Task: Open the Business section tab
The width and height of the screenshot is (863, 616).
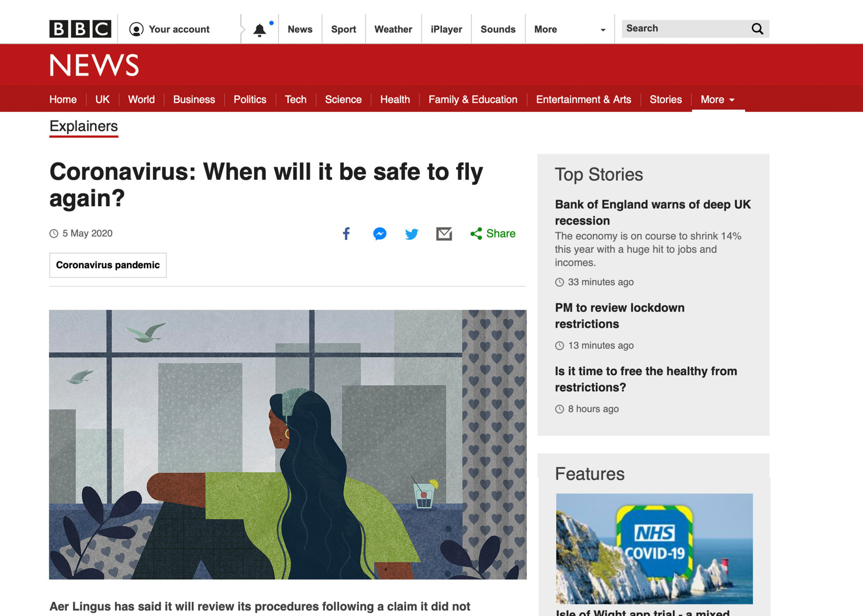Action: tap(194, 100)
